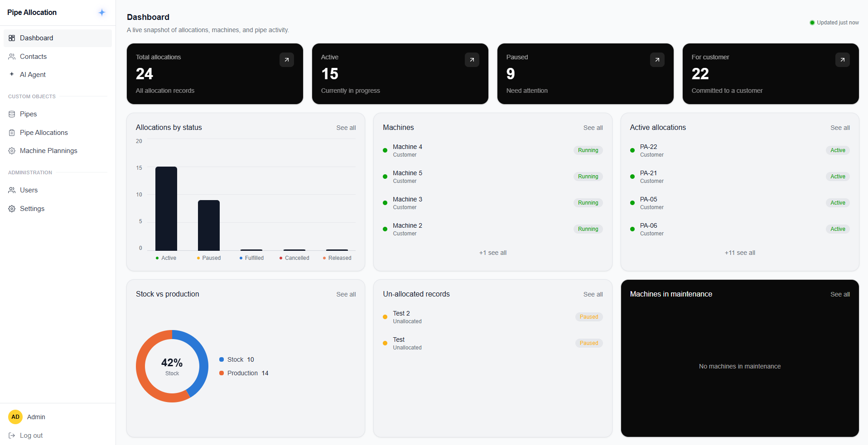This screenshot has width=868, height=445.
Task: See all in Stock vs production
Action: pos(346,294)
